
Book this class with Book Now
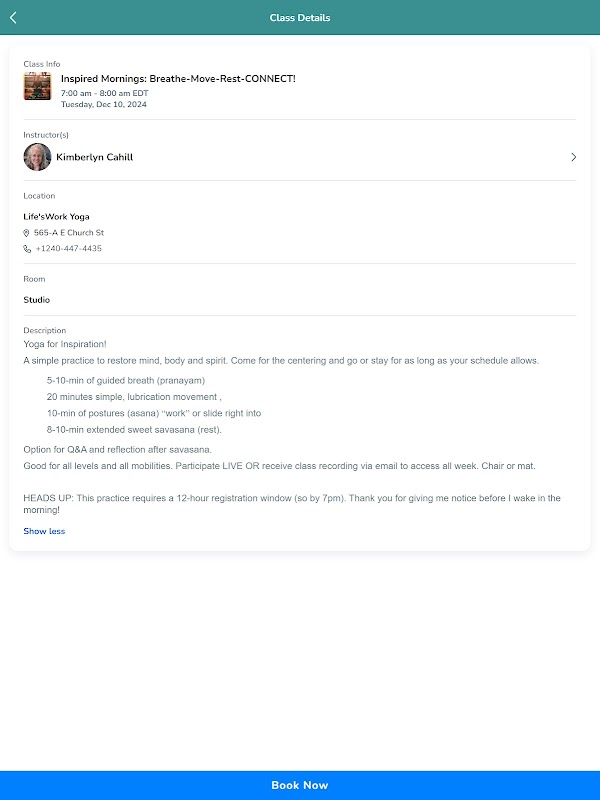tap(300, 785)
